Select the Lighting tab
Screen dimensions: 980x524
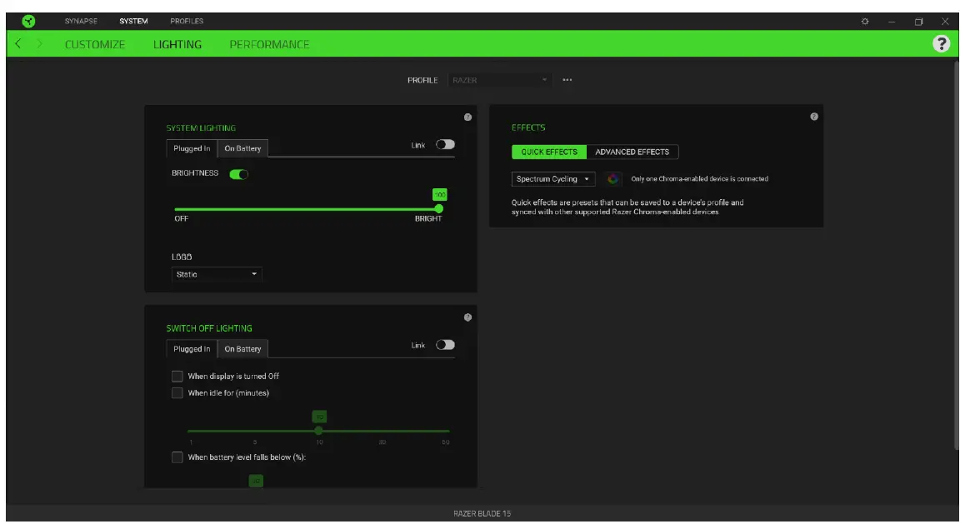click(x=177, y=44)
